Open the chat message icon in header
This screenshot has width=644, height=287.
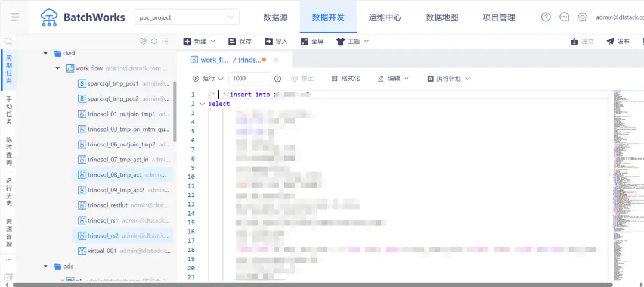click(x=564, y=17)
